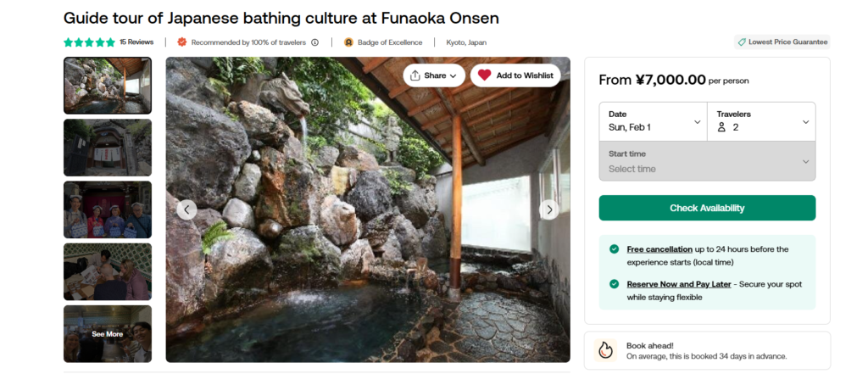Click the See More thumbnail
This screenshot has height=385, width=868.
pos(108,334)
